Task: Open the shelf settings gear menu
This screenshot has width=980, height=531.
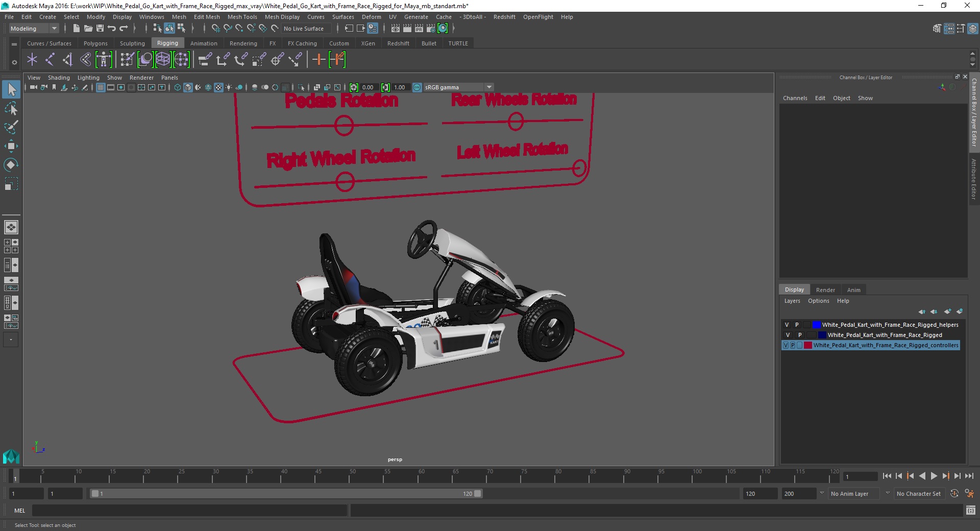Action: (x=14, y=62)
